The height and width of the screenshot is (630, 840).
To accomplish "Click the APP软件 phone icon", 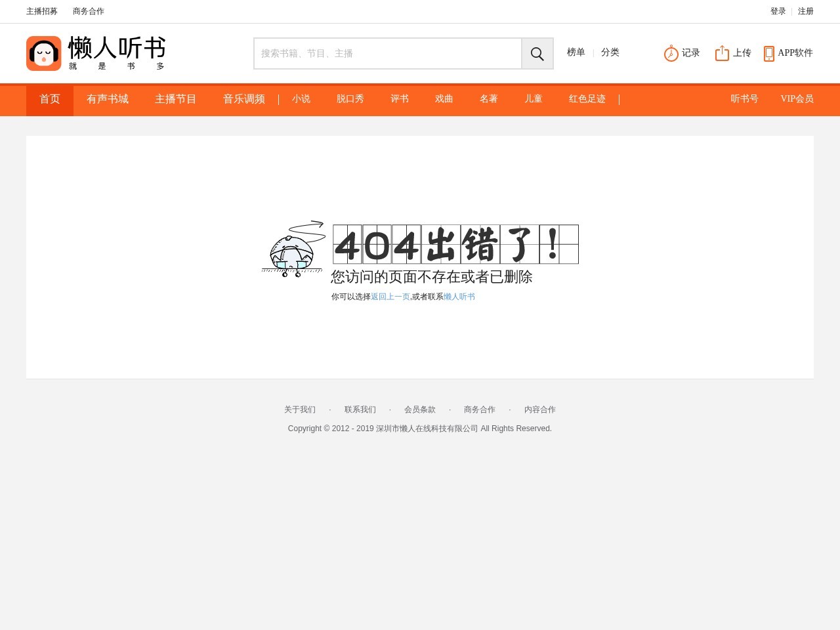I will coord(769,53).
